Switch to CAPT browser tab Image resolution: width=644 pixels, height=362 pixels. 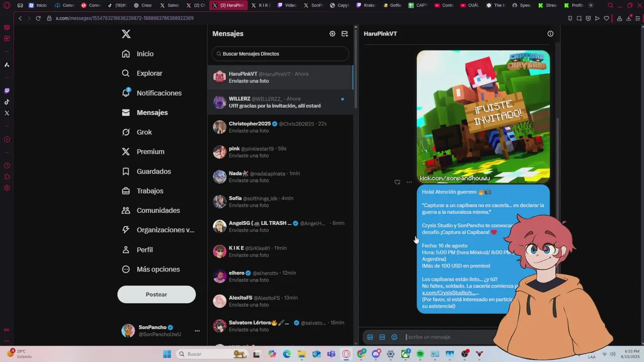pos(418,6)
